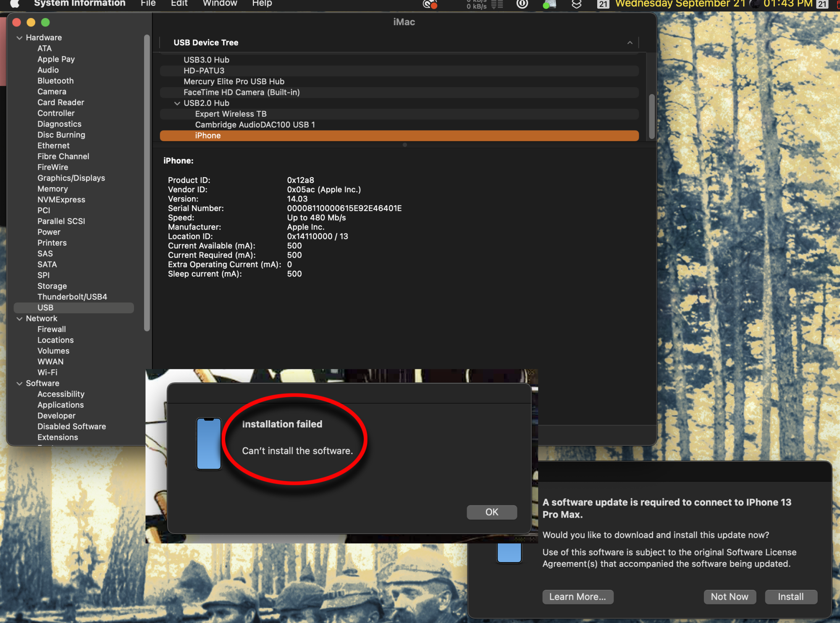Open the Dropbox-style layered box menu icon

(577, 4)
